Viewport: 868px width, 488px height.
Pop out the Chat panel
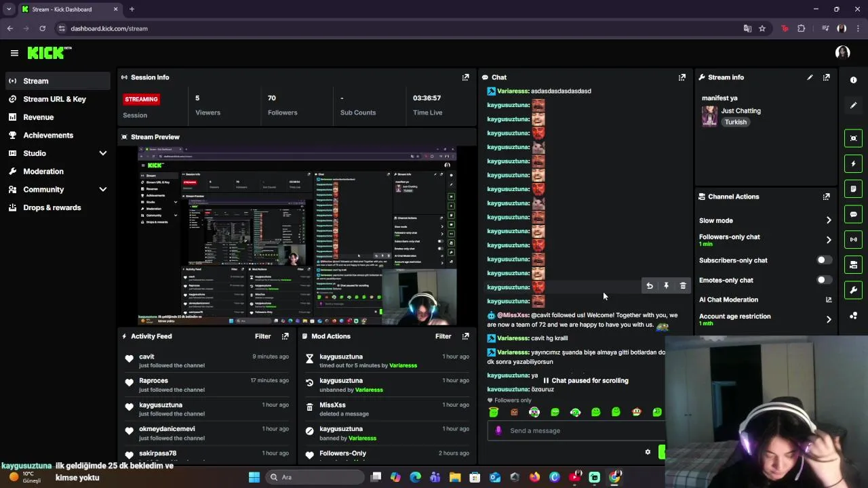pos(682,77)
